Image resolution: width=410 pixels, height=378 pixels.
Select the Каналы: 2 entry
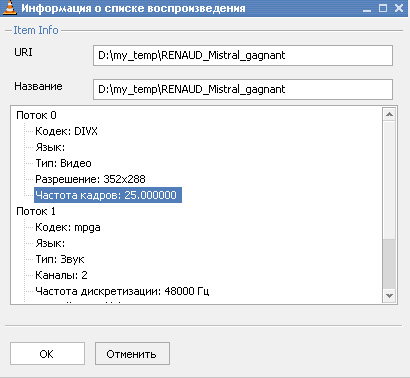61,275
